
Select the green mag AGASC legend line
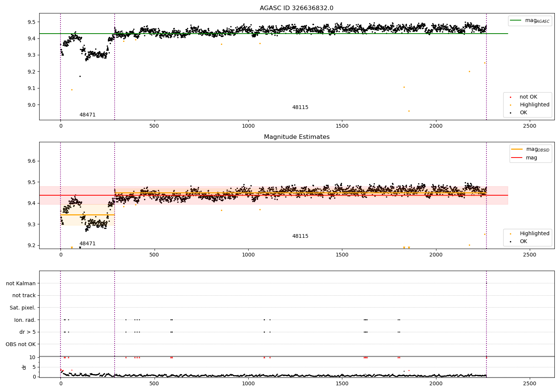[x=516, y=21]
